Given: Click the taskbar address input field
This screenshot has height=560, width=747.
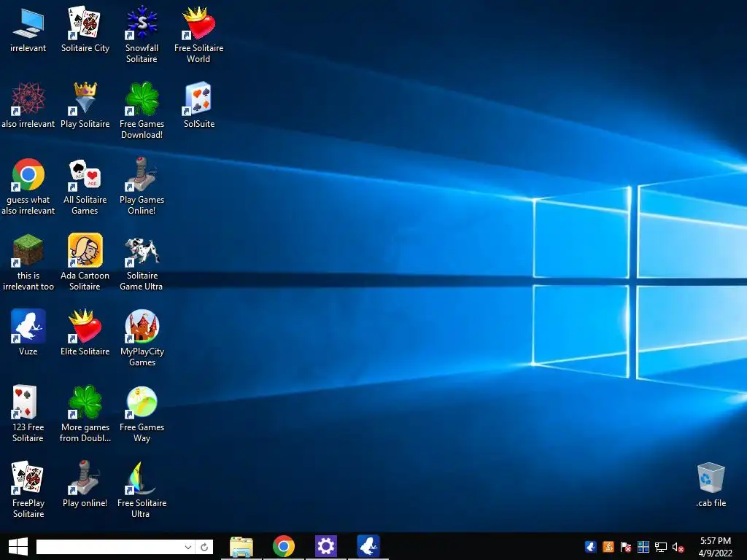Looking at the screenshot, I should coord(109,547).
